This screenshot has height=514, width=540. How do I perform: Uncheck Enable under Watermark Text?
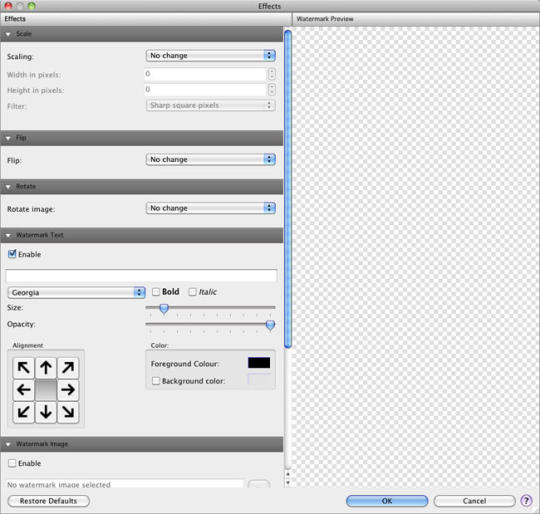pos(12,254)
